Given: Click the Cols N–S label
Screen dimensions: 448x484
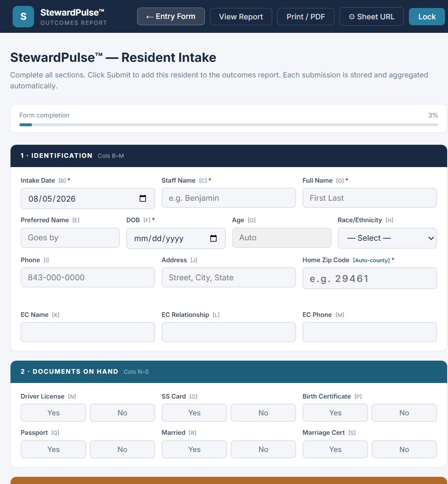Looking at the screenshot, I should [136, 372].
